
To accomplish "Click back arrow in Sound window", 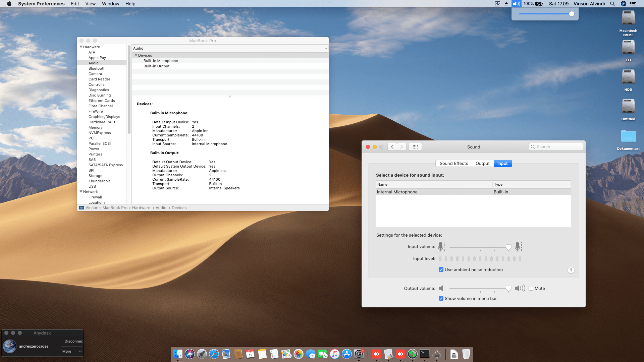I will [x=392, y=147].
